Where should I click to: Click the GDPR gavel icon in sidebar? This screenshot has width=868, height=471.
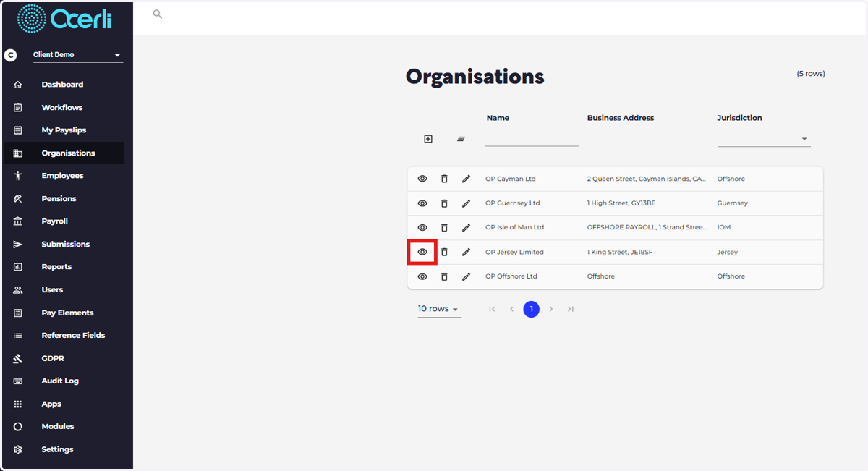(18, 358)
